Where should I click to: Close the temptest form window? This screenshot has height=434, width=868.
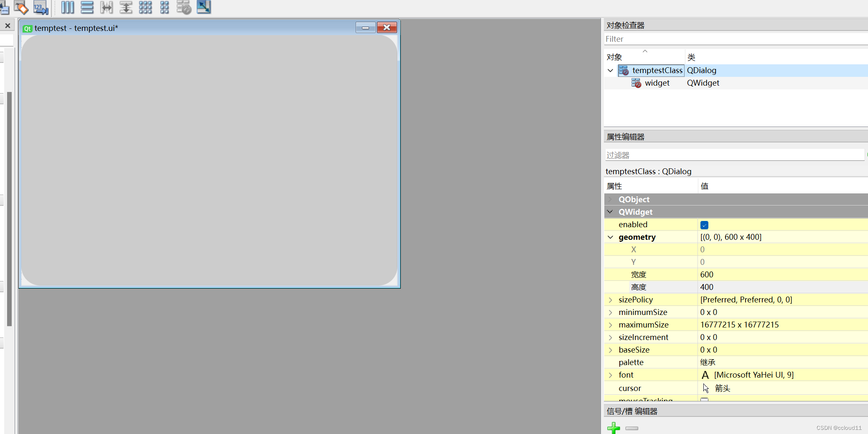(387, 28)
